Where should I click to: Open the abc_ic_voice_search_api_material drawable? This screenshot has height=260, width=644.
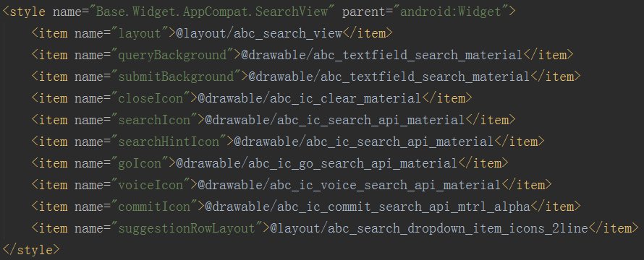click(349, 186)
